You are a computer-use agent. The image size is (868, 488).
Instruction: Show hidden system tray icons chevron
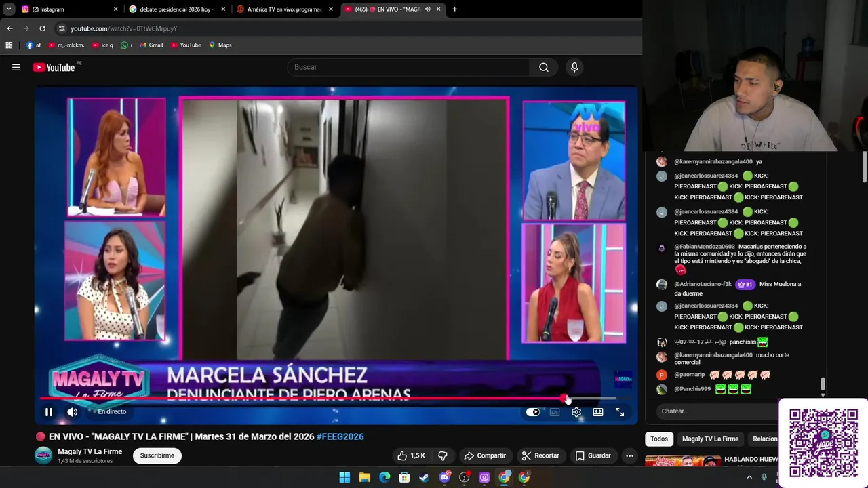pyautogui.click(x=749, y=477)
